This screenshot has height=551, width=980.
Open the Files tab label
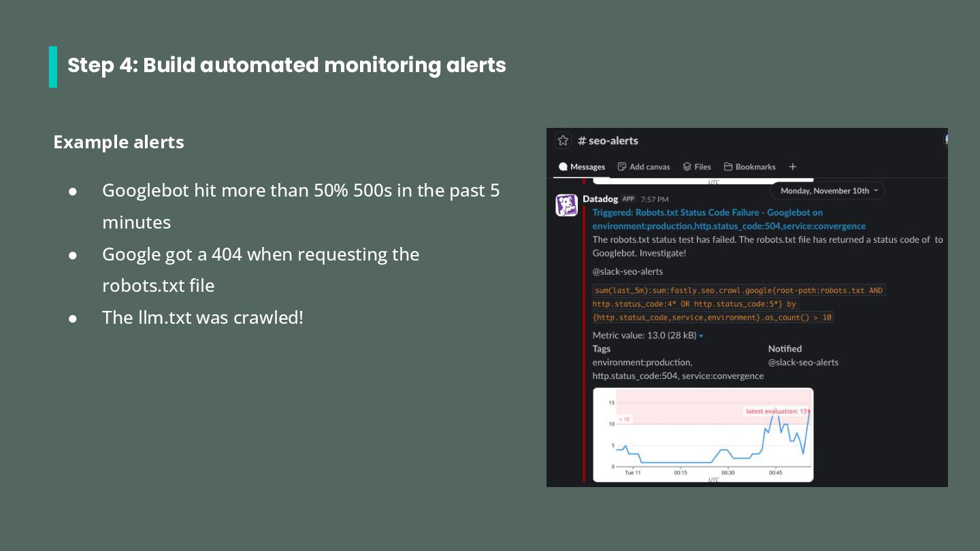(x=702, y=167)
